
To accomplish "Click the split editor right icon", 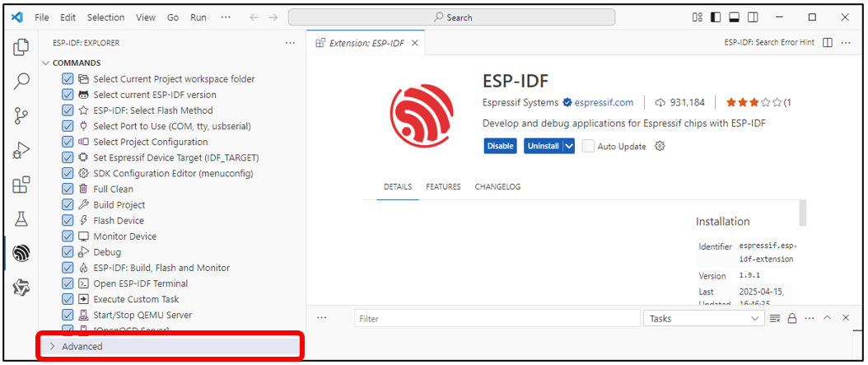I will pyautogui.click(x=828, y=43).
